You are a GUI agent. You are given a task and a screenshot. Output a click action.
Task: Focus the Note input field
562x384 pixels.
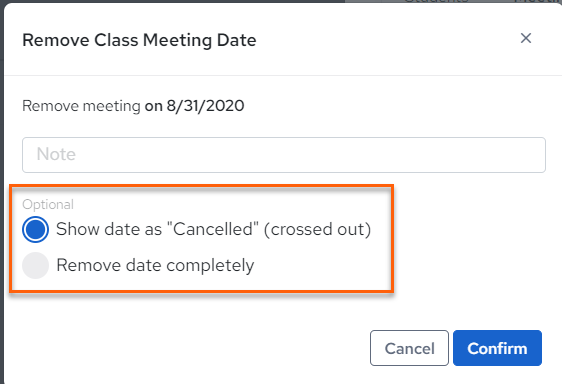[284, 155]
